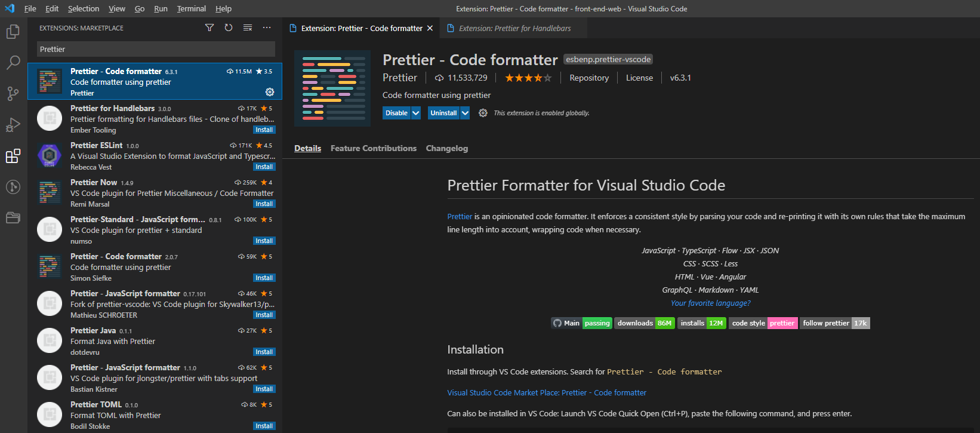This screenshot has width=980, height=433.
Task: Install Prettier TOML extension
Action: click(264, 426)
